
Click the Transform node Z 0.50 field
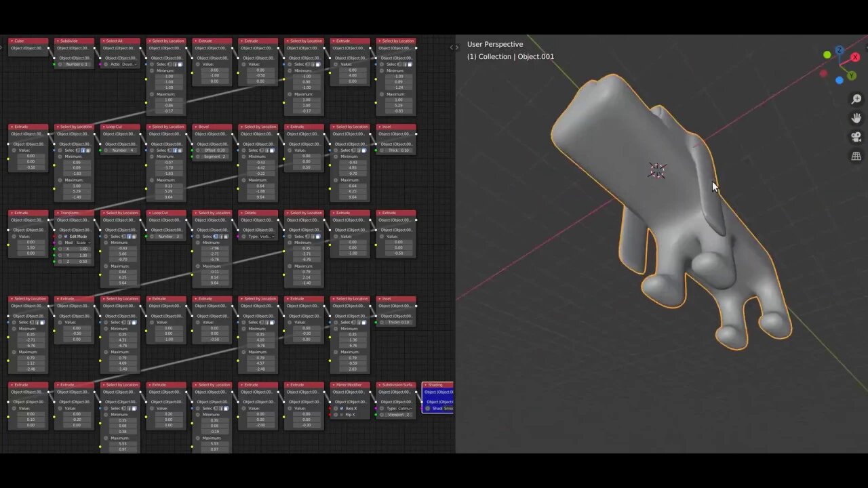[x=77, y=262]
